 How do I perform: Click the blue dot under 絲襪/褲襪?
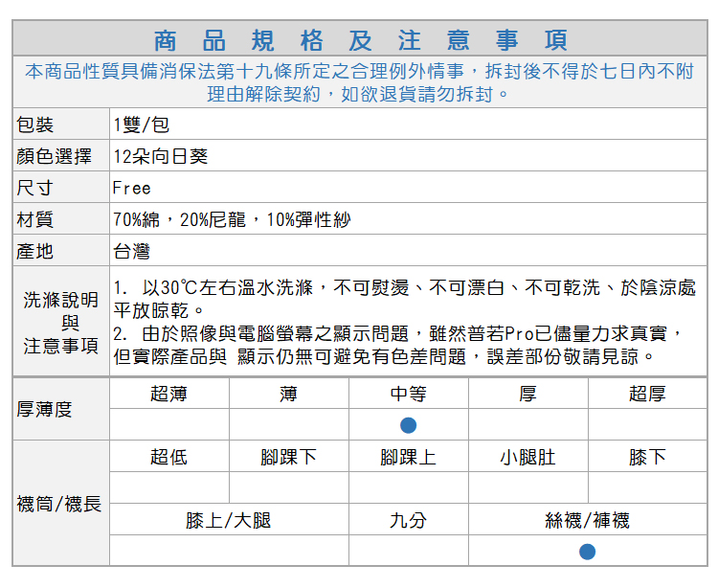click(588, 552)
